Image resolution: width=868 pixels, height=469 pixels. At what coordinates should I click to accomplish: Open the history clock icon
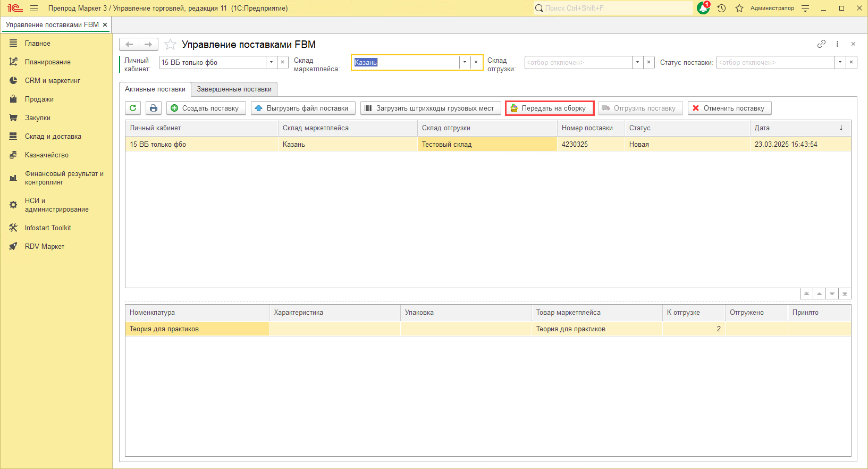pos(721,8)
